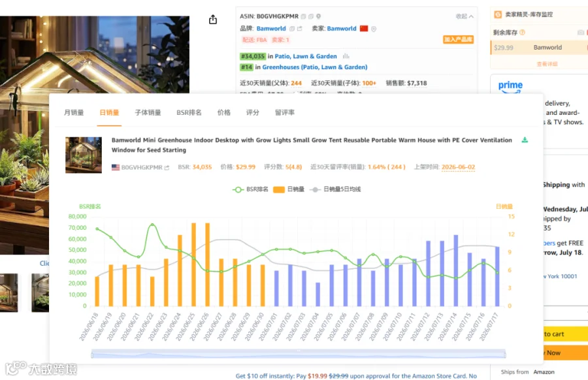Image resolution: width=588 pixels, height=380 pixels.
Task: Click the listing date 2026-06-02
Action: click(x=458, y=167)
